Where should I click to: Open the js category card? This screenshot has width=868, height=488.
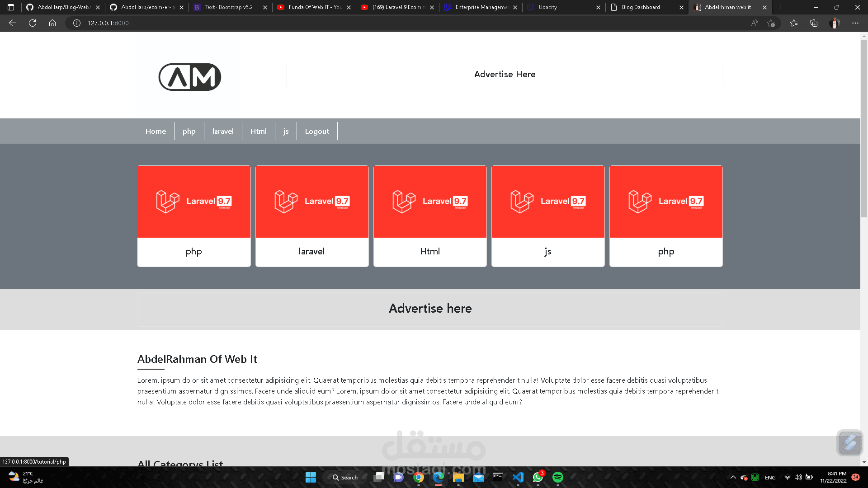coord(548,216)
